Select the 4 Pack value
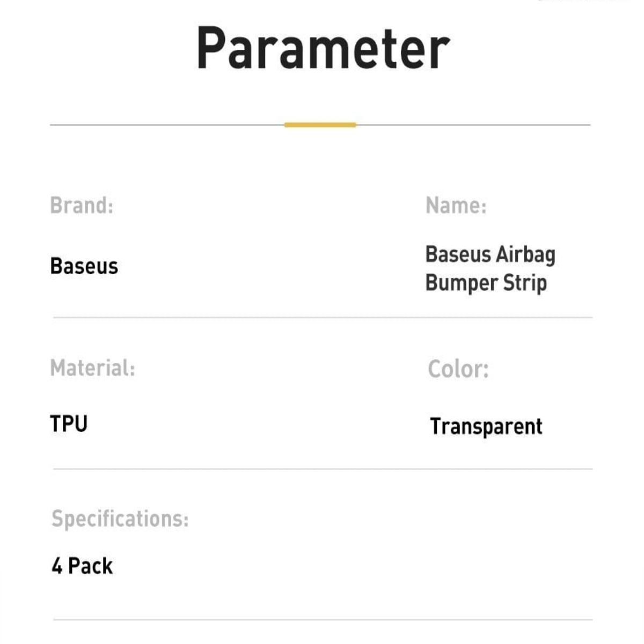 click(x=82, y=566)
